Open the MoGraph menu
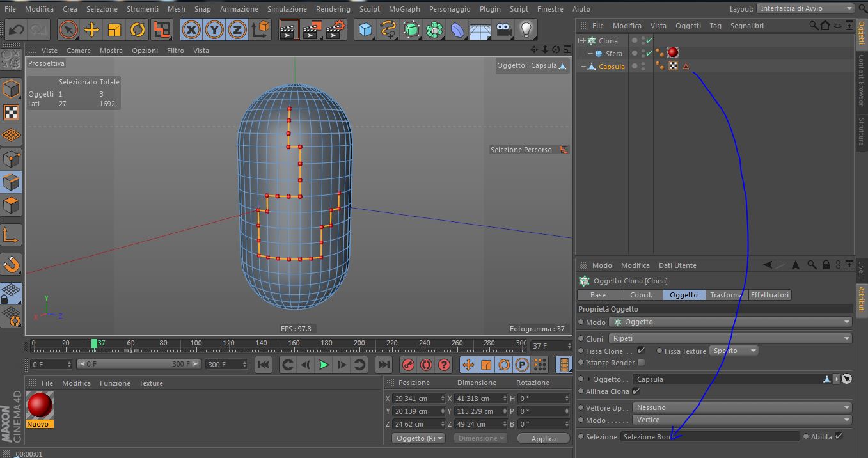Screen dimensions: 868x458 tap(404, 9)
